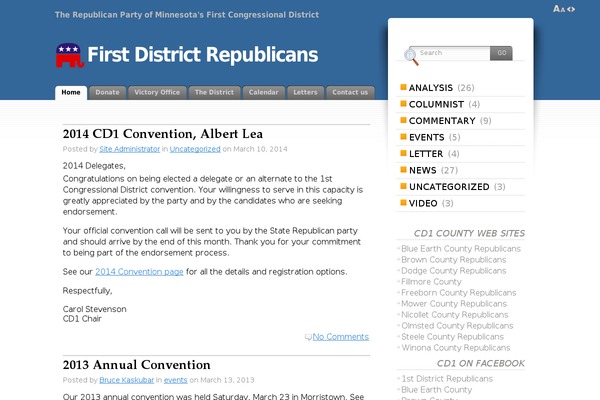
Task: Click the page width arrows icon
Action: point(571,9)
